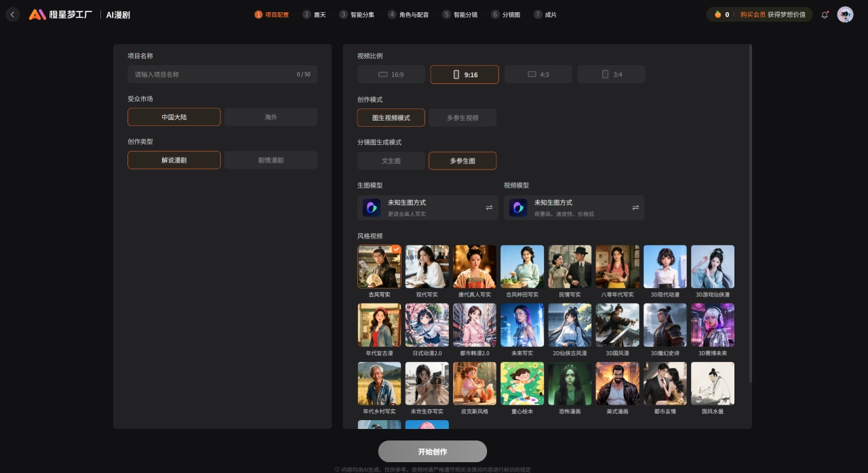
Task: Select 多参生图 storyboard mode
Action: coord(462,161)
